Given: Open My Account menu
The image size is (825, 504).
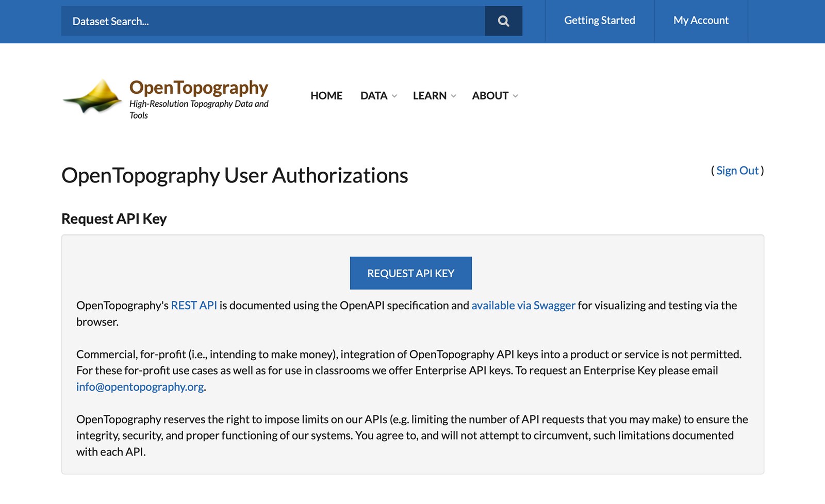Looking at the screenshot, I should (701, 21).
